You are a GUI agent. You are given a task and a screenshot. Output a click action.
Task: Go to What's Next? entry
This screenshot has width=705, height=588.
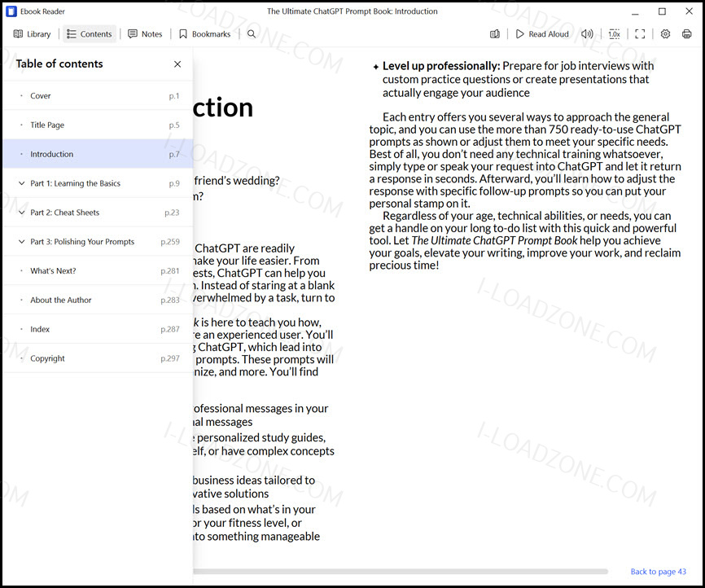tap(98, 271)
